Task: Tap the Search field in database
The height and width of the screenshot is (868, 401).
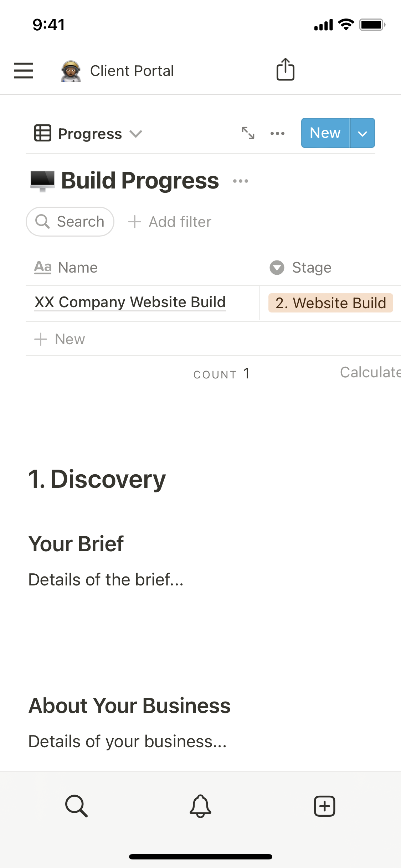Action: click(x=70, y=222)
